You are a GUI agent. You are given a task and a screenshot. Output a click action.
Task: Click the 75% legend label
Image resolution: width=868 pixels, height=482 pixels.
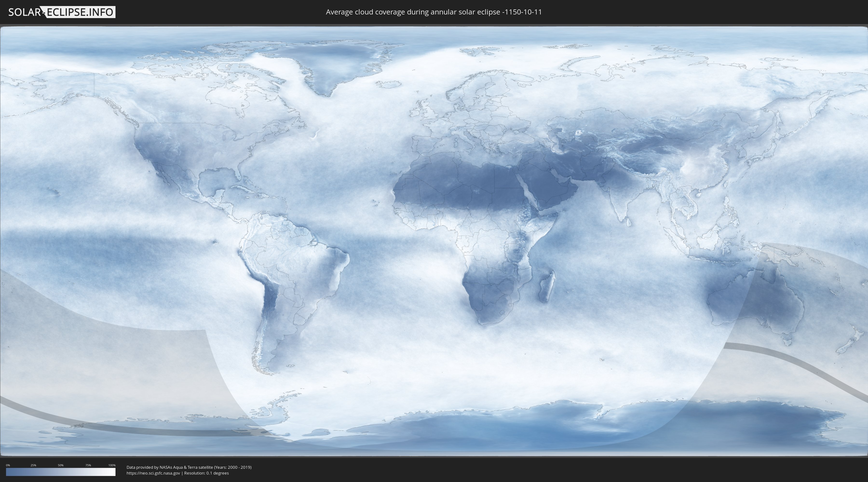tap(88, 465)
